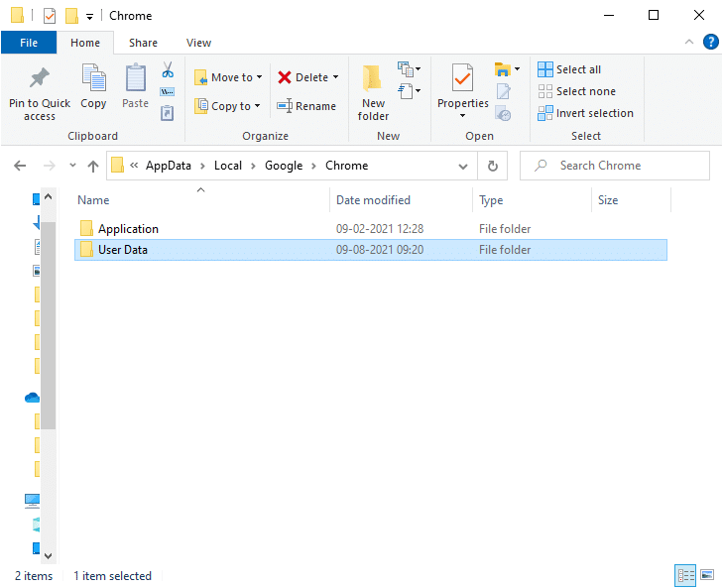Click the Copy icon in Clipboard group
Image resolution: width=723 pixels, height=588 pixels.
click(x=93, y=77)
